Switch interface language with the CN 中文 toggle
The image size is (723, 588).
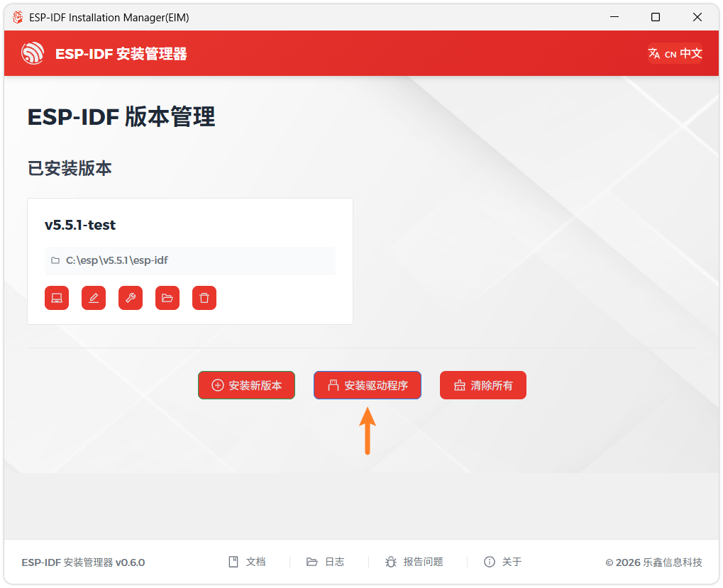point(675,53)
